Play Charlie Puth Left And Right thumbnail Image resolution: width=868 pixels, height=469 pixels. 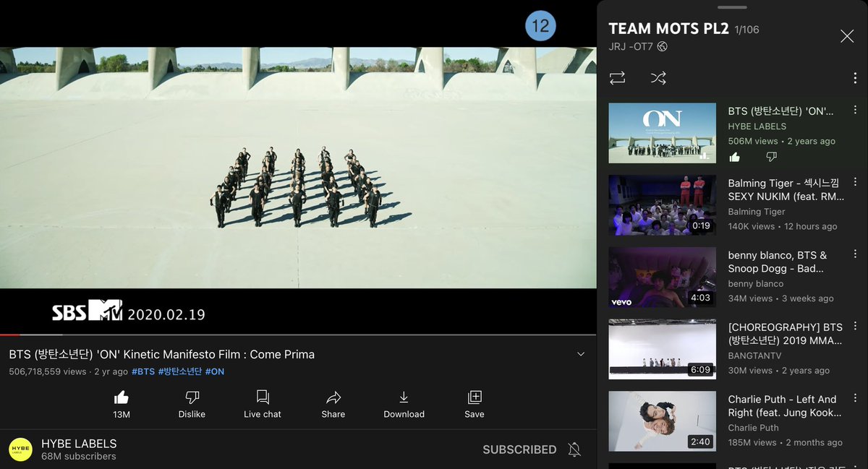[663, 421]
